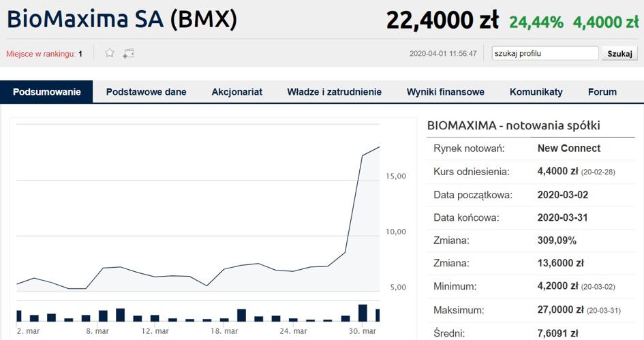
Task: Switch to Podstawowe dane tab
Action: tap(146, 92)
